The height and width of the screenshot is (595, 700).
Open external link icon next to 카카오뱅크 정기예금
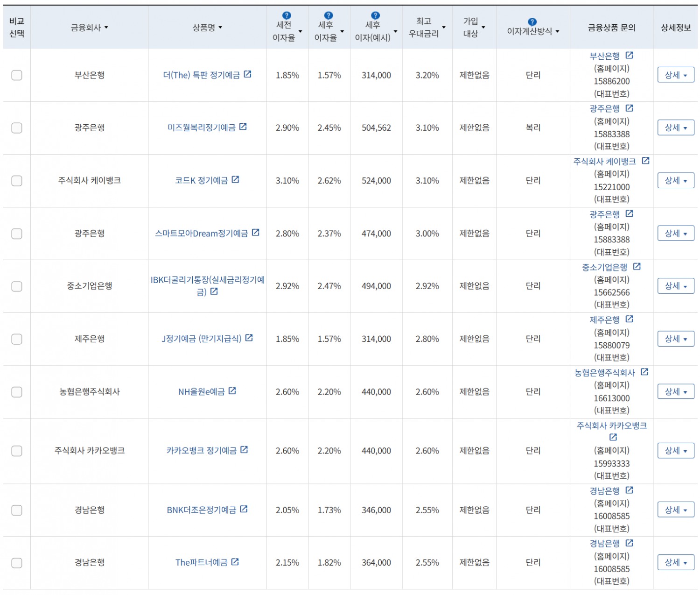pyautogui.click(x=244, y=450)
